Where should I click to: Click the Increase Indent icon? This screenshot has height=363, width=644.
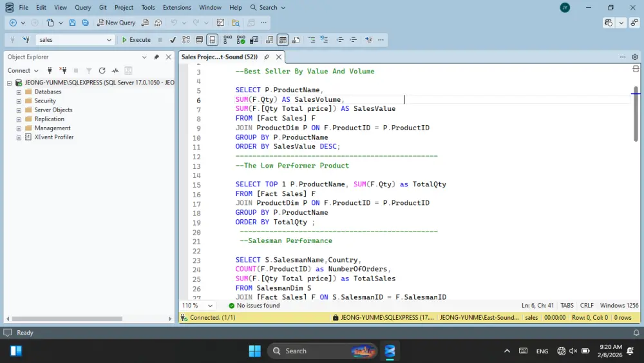353,40
